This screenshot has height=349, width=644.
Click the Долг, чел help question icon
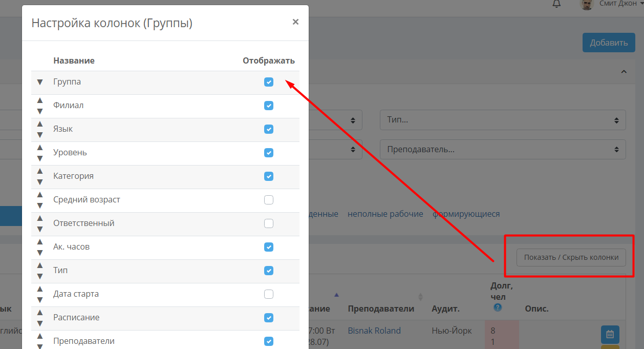coord(498,307)
